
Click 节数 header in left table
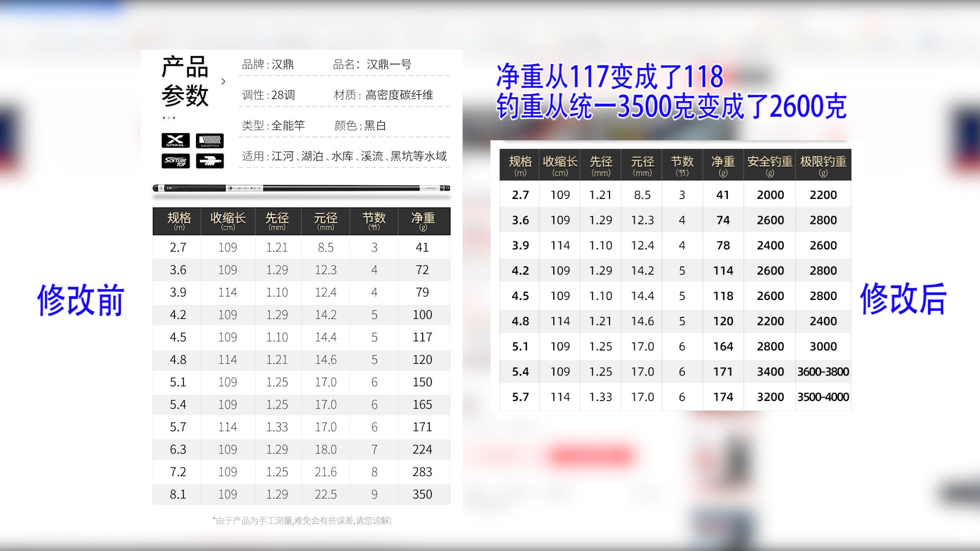[x=374, y=221]
